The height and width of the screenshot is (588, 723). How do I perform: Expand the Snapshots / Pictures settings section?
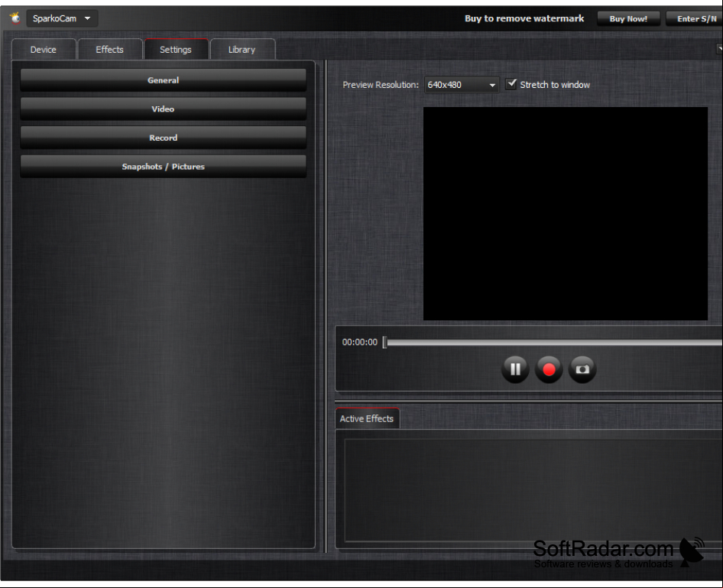point(164,167)
